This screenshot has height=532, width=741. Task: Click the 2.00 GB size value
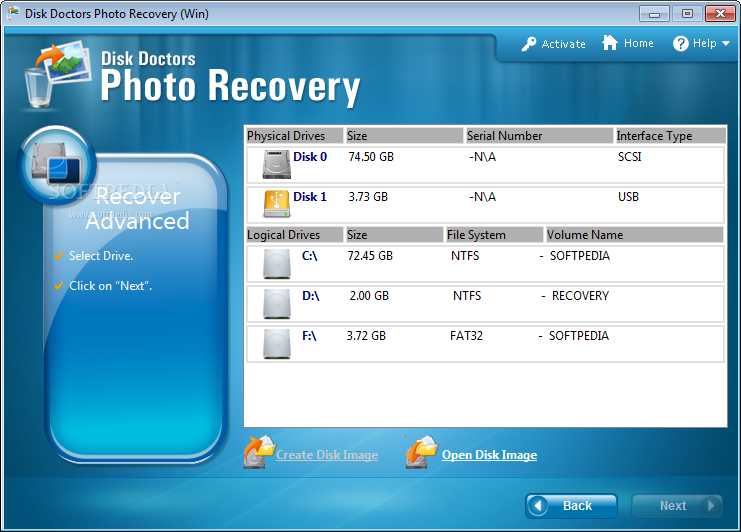tap(369, 296)
